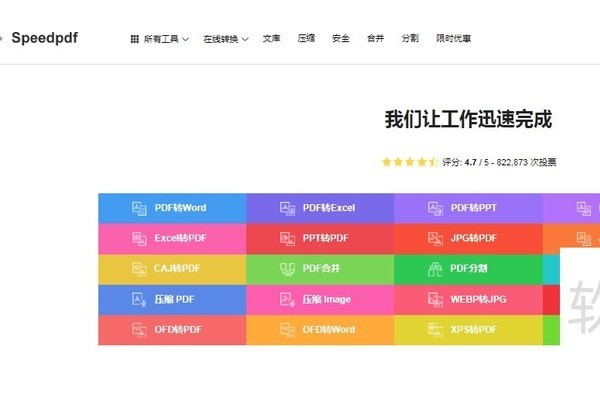Open the 压缩 PDF tool

click(x=172, y=300)
